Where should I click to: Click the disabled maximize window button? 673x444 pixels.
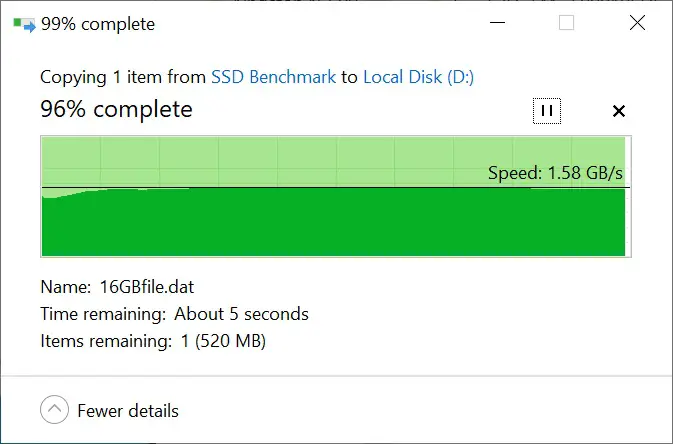click(567, 22)
